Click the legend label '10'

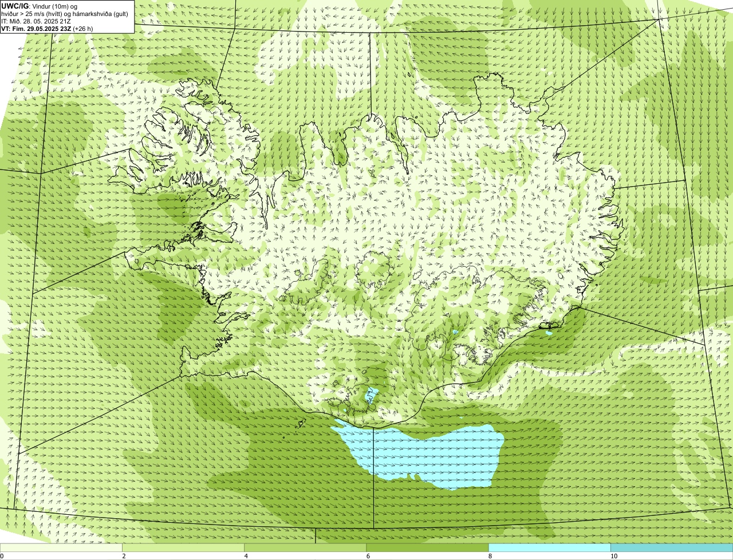(613, 556)
